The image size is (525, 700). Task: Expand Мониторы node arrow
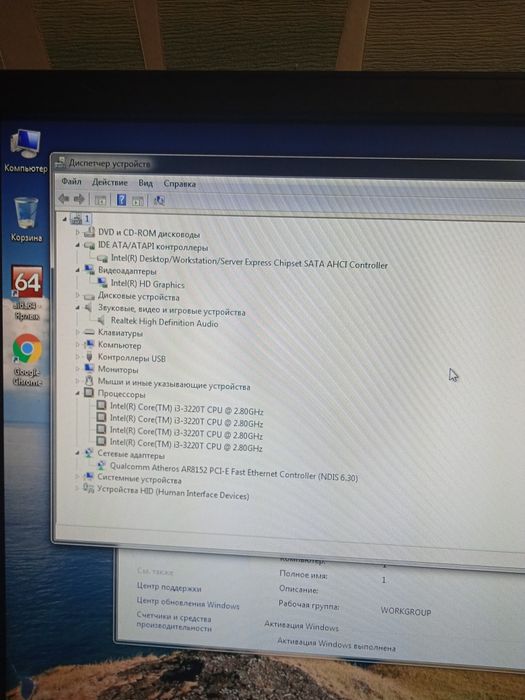pyautogui.click(x=78, y=369)
